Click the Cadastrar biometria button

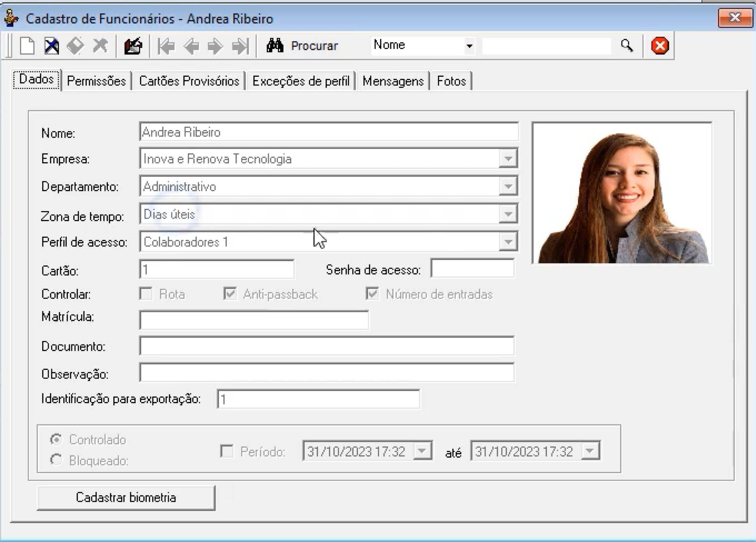tap(126, 497)
